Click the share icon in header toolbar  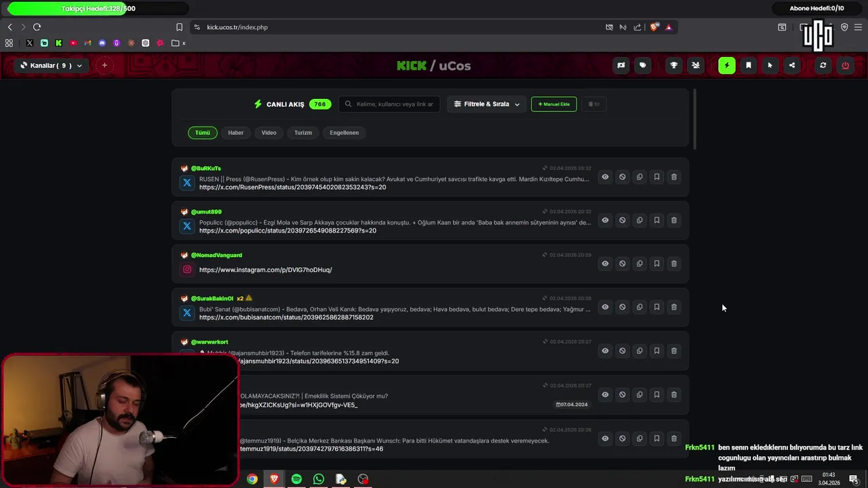pos(791,66)
